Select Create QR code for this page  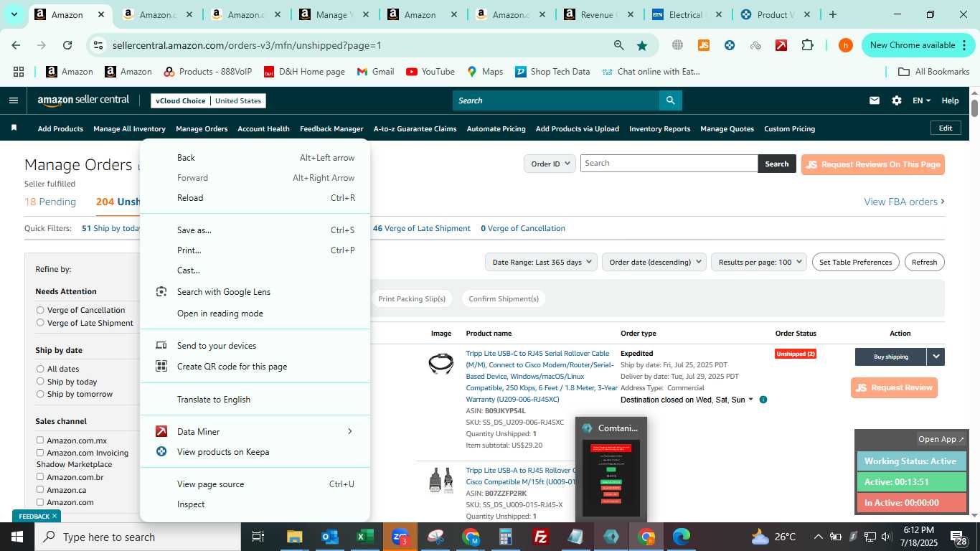pos(255,367)
